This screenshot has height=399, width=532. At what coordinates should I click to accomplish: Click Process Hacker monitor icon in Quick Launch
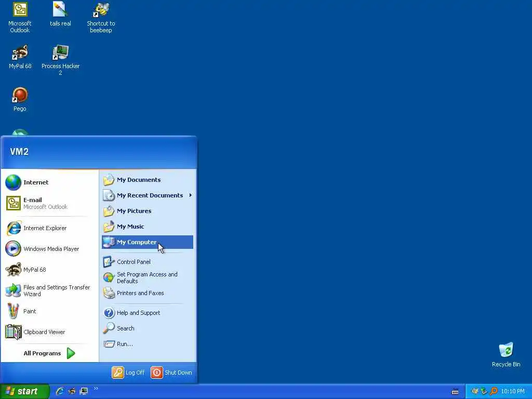coord(84,391)
